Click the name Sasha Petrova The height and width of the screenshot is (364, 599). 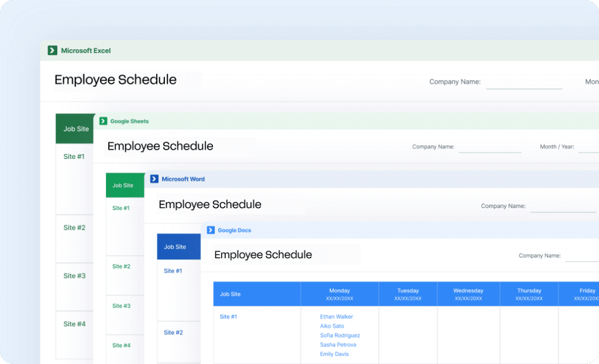tap(338, 345)
